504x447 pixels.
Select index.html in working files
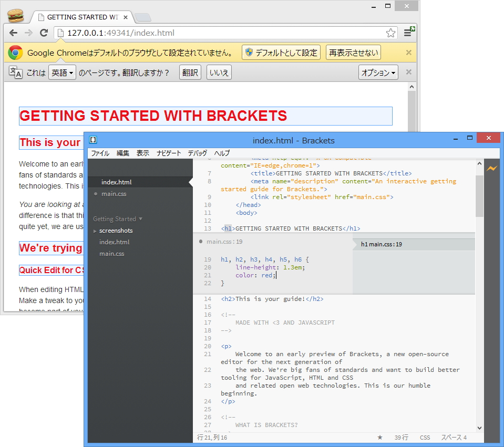click(140, 182)
